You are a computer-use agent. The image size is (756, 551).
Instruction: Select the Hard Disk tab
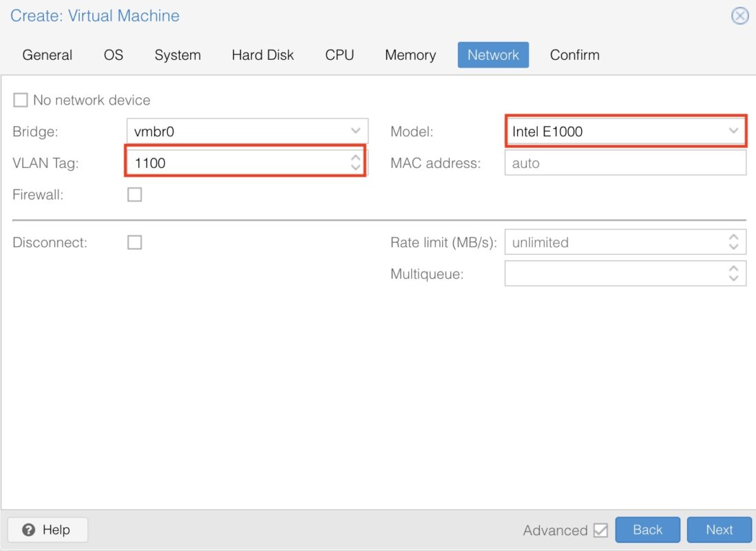262,55
